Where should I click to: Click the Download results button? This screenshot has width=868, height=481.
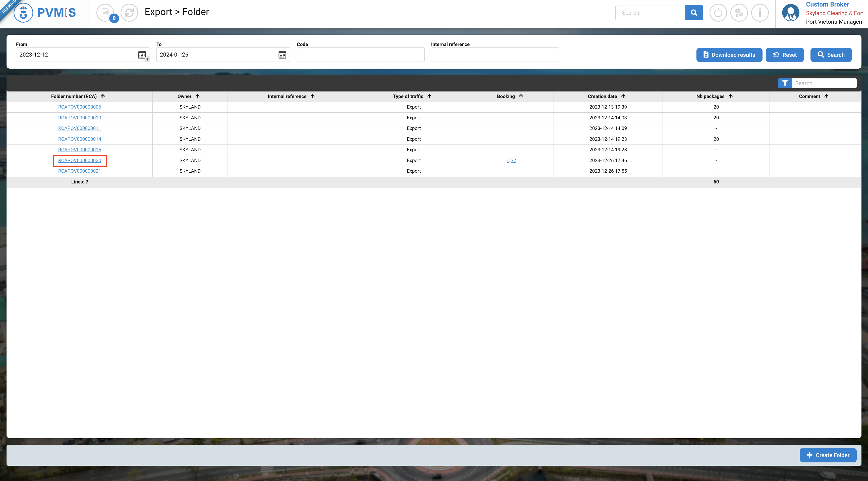tap(729, 55)
